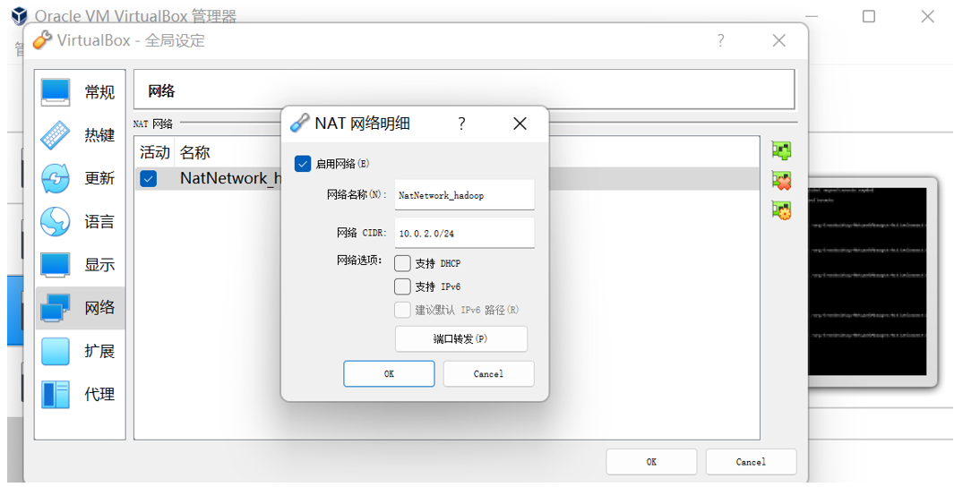Click the 常规 monitor icon

(x=56, y=92)
